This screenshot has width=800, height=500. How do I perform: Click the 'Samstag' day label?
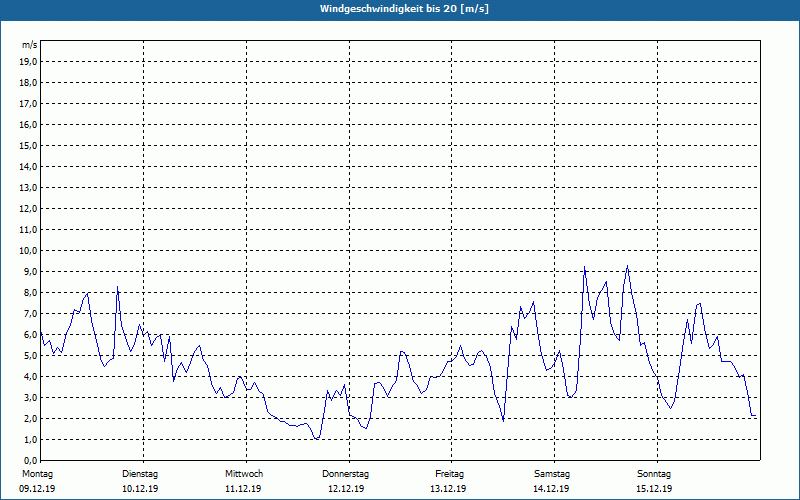pos(552,474)
